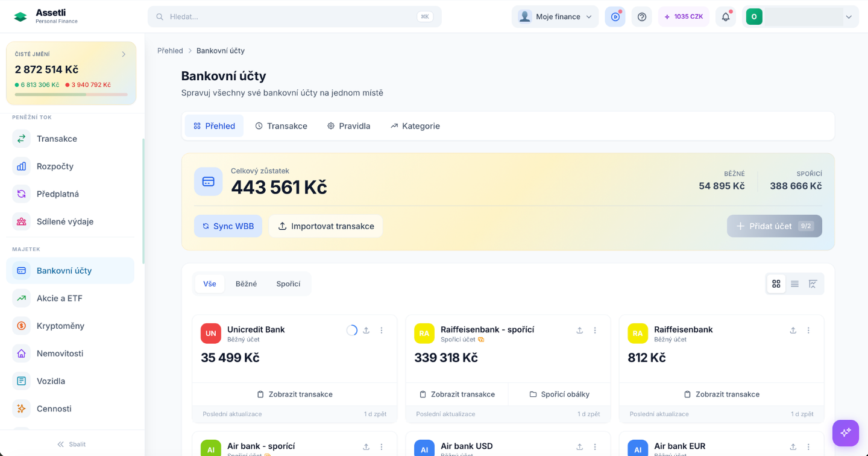Filter accounts by Běžné
The image size is (868, 456).
pyautogui.click(x=246, y=284)
